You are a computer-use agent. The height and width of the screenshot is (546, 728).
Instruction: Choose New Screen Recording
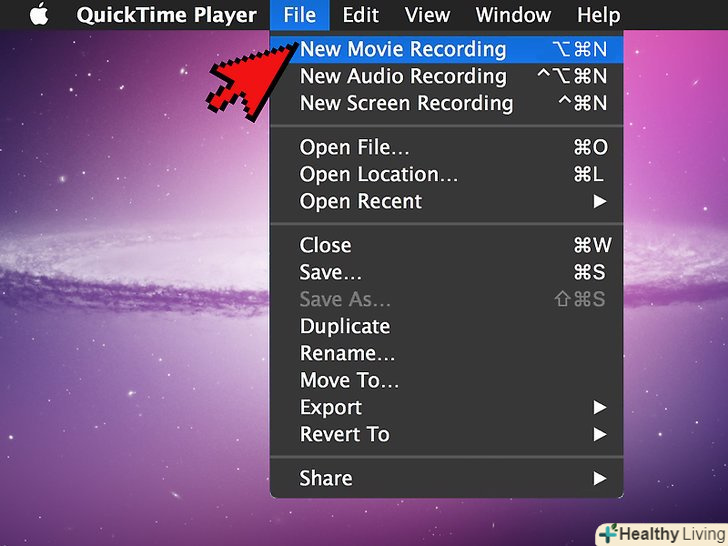[x=447, y=103]
